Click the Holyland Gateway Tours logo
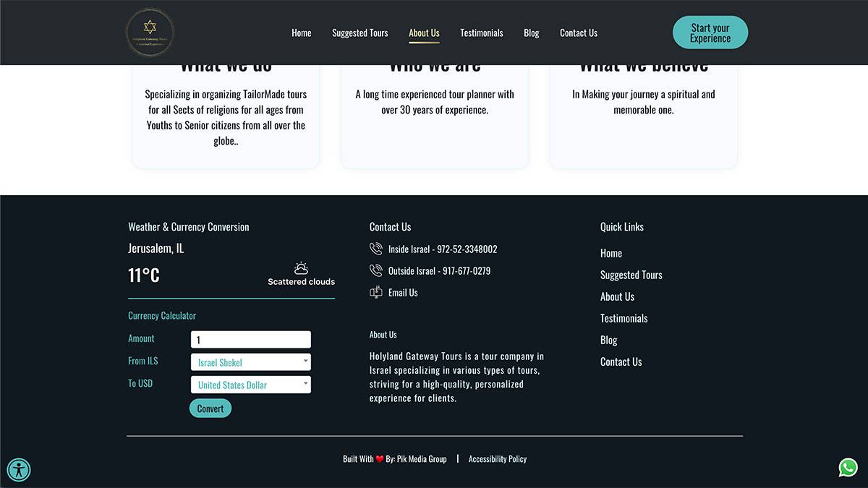 click(150, 33)
